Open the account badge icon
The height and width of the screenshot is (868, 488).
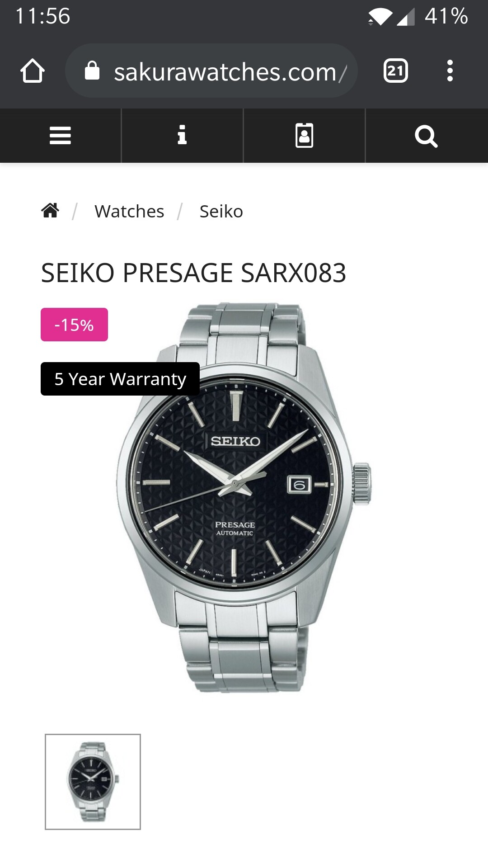(304, 136)
